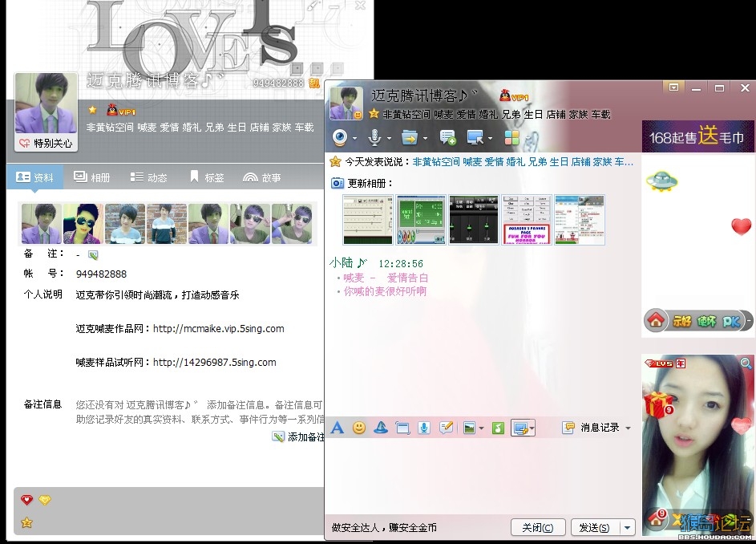Open the mcmaike.vip.5sing.com link

tap(218, 329)
